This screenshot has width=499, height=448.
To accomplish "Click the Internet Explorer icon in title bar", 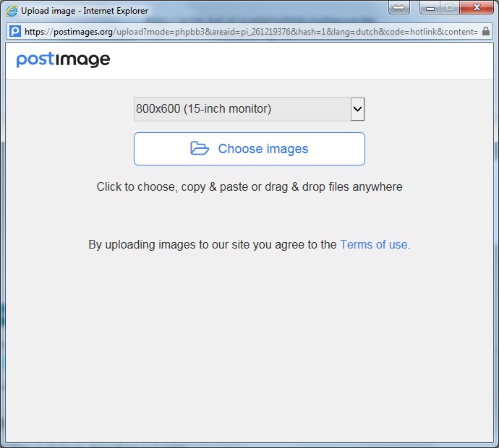I will 12,11.
